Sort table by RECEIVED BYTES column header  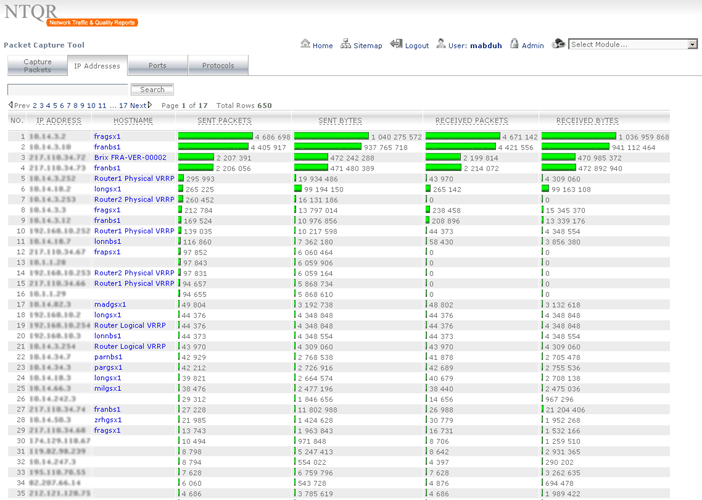(x=587, y=121)
